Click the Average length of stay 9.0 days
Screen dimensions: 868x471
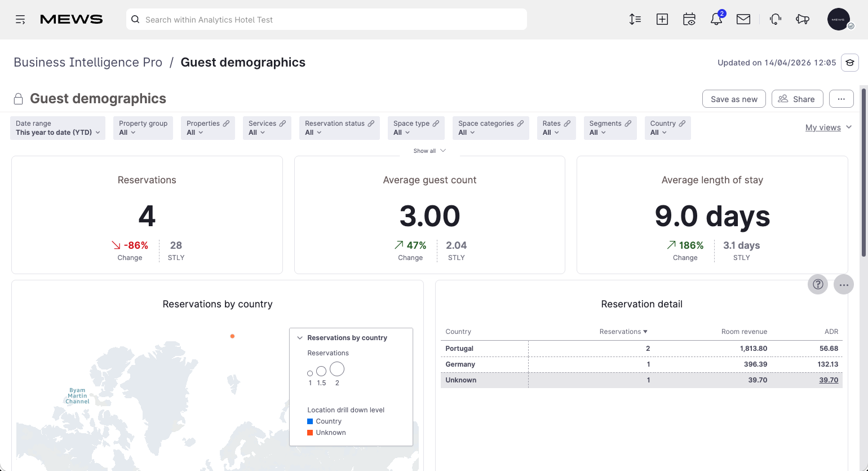tap(712, 216)
